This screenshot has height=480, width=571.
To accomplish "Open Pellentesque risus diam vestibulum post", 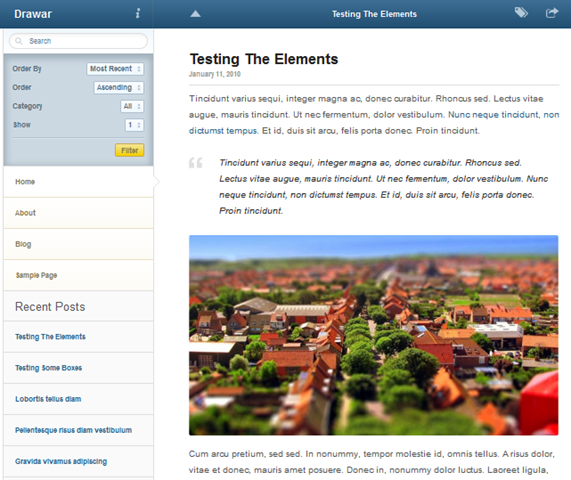I will tap(74, 430).
